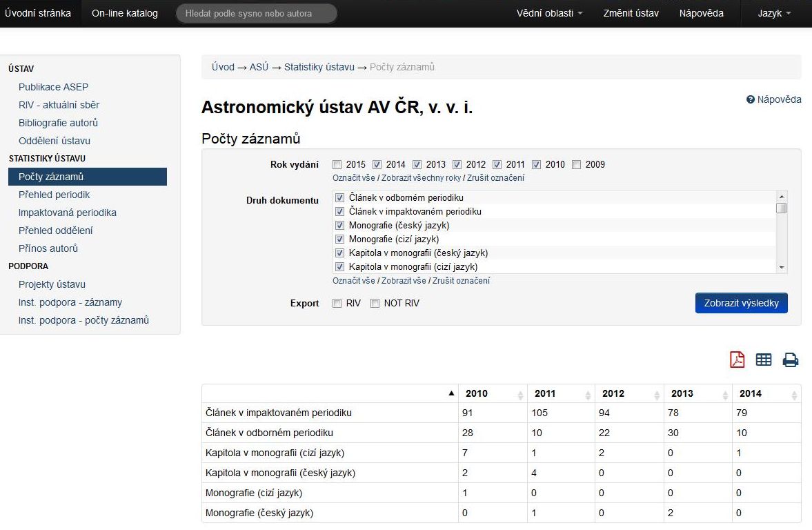The width and height of the screenshot is (812, 530).
Task: Select Změnit ústav in the top bar
Action: tap(631, 14)
